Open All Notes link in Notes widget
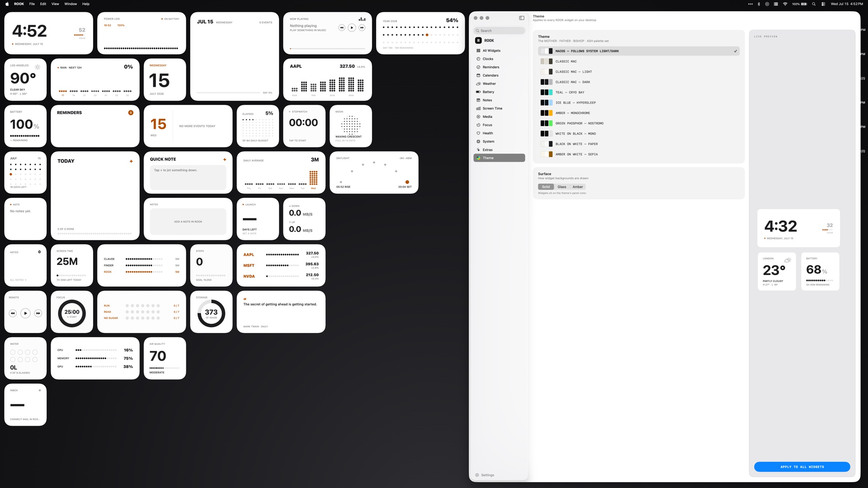868x488 pixels. 18,280
